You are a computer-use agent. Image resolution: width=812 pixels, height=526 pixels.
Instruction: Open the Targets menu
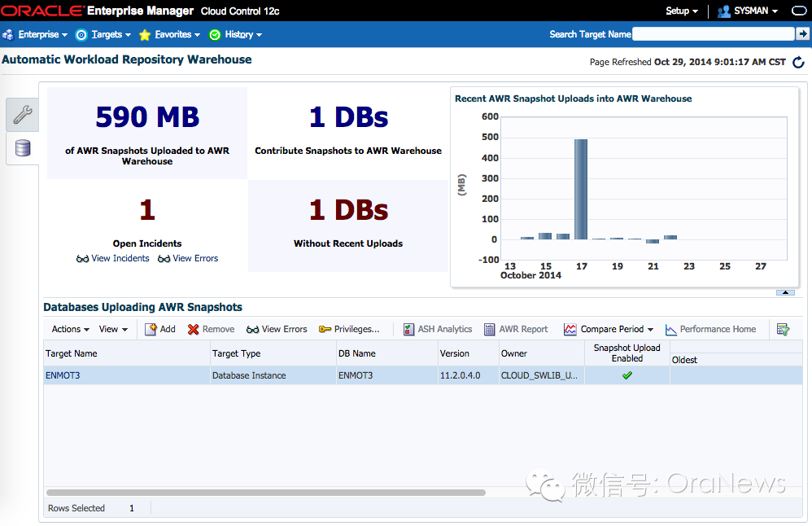(x=111, y=35)
